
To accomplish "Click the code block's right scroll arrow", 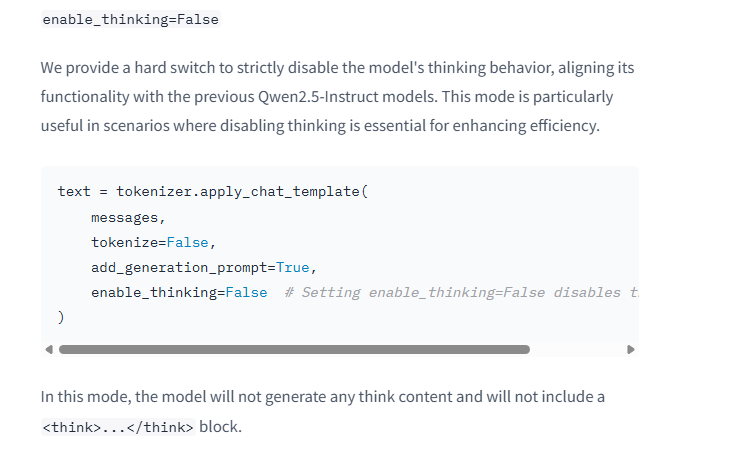I will click(x=631, y=349).
